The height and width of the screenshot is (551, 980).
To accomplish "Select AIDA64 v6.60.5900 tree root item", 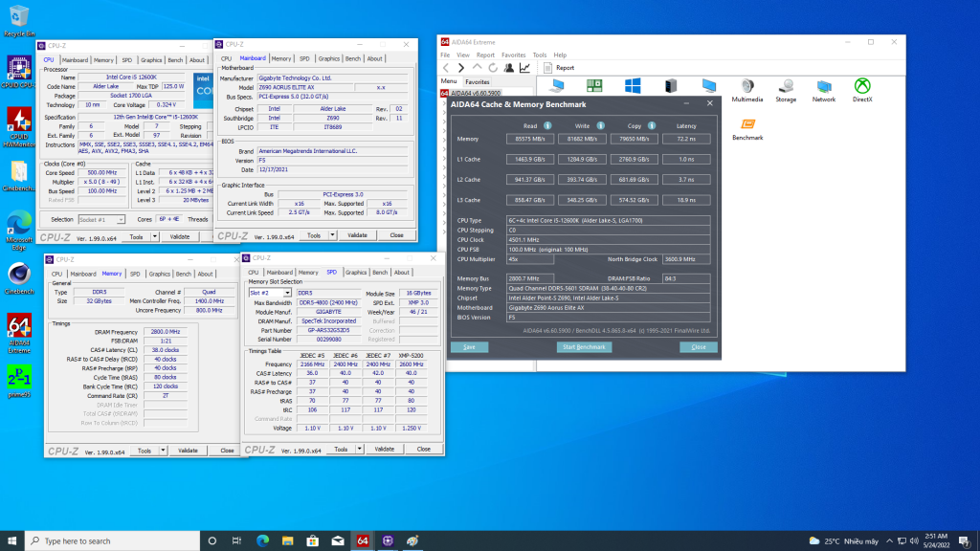I will coord(476,93).
